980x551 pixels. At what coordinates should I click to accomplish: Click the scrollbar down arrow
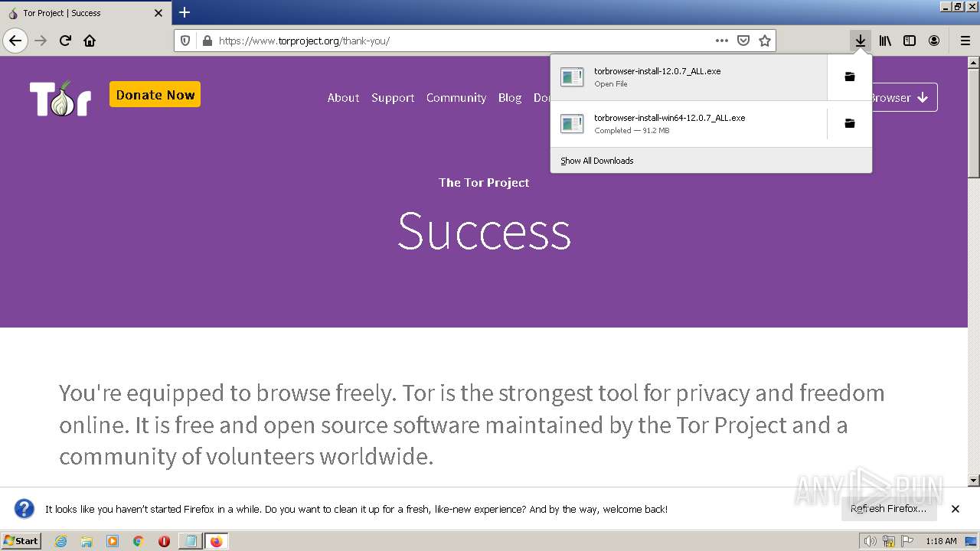(974, 481)
